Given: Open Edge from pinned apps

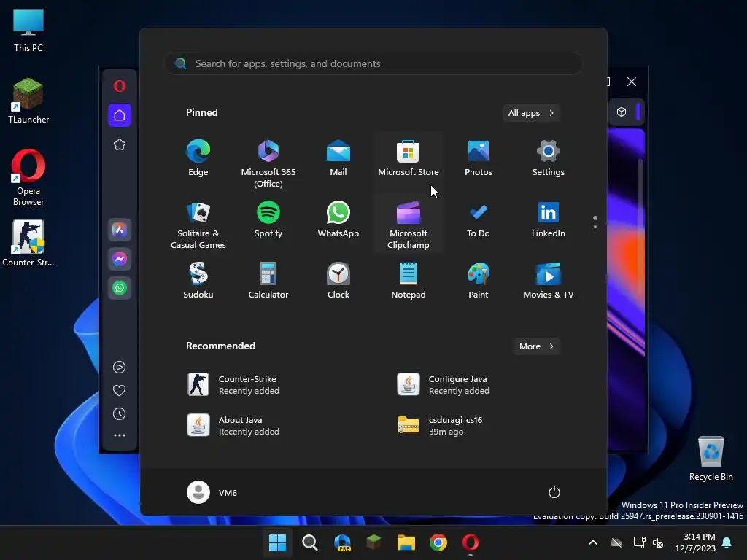Looking at the screenshot, I should coord(198,159).
